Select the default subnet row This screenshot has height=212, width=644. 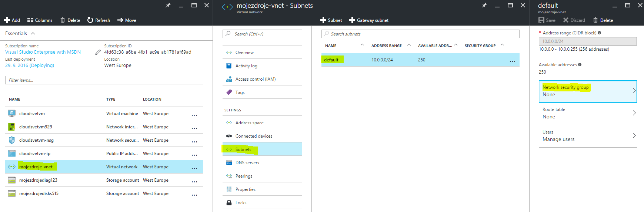(x=420, y=60)
